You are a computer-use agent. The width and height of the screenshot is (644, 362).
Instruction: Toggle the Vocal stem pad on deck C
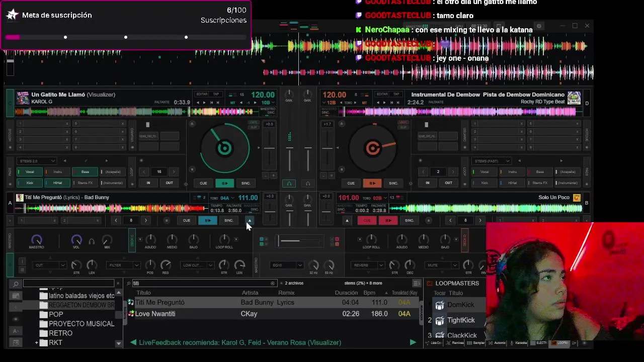(x=29, y=172)
